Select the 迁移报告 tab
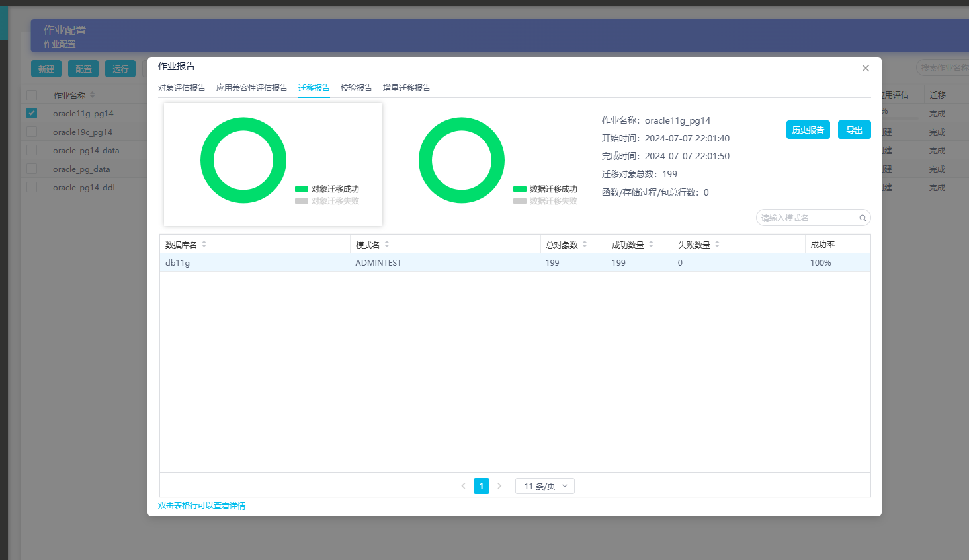 pyautogui.click(x=314, y=88)
